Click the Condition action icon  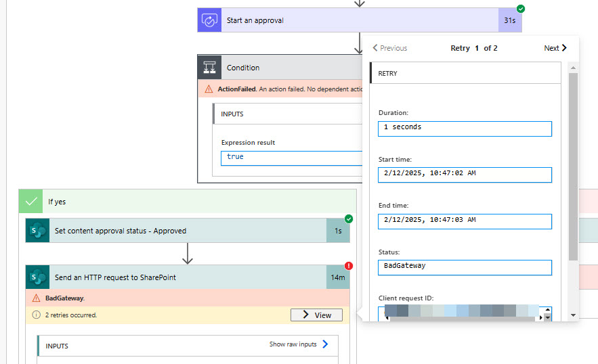point(209,68)
